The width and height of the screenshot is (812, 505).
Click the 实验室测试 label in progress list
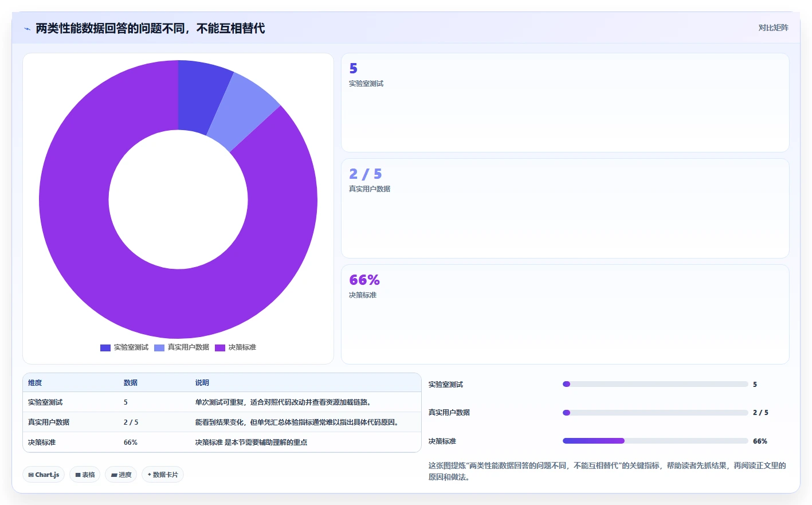click(x=446, y=385)
